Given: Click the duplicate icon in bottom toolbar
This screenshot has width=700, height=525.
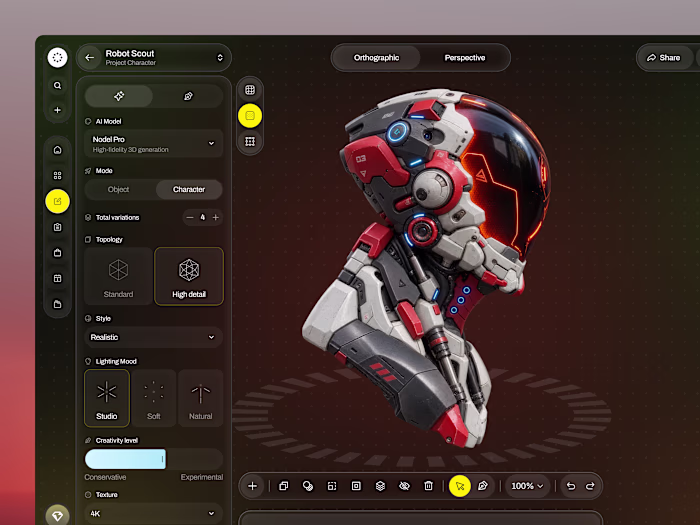Looking at the screenshot, I should point(283,486).
